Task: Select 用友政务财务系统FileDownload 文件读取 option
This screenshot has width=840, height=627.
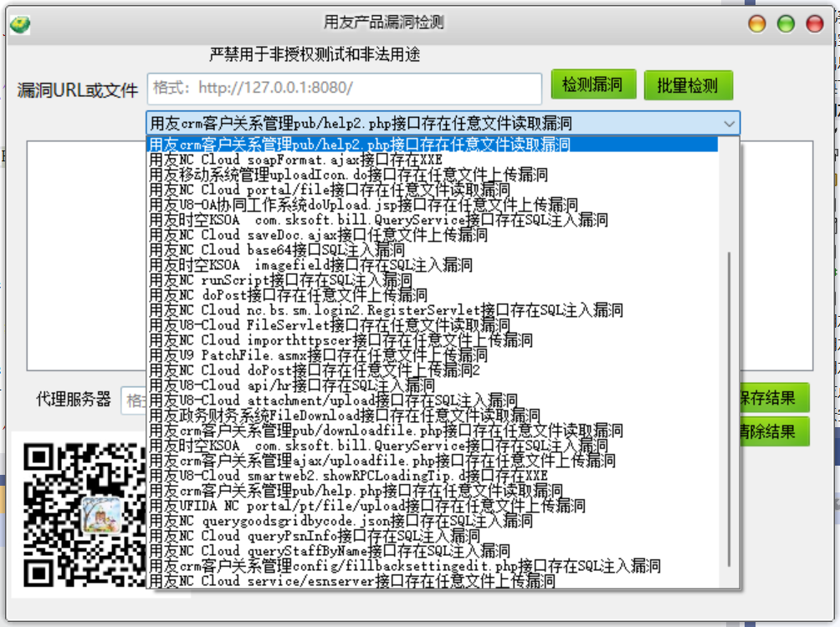Action: tap(433, 415)
